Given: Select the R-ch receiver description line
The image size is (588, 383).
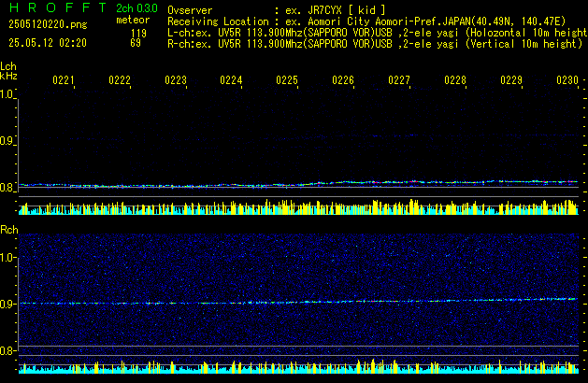Looking at the screenshot, I should [x=375, y=44].
